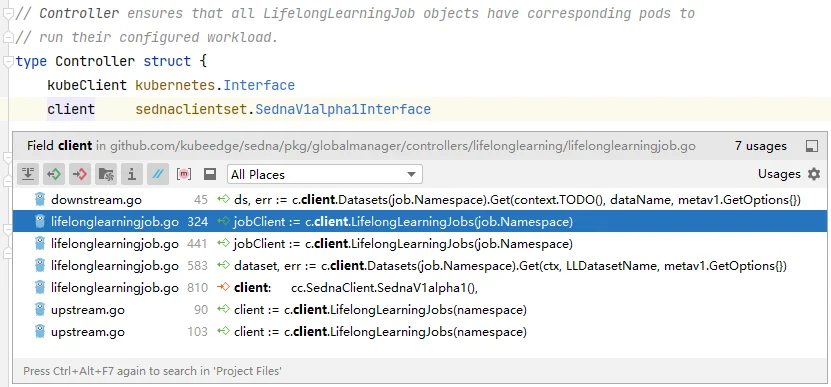Click Go gopher icon on line 324 row
This screenshot has width=831, height=387.
[40, 222]
